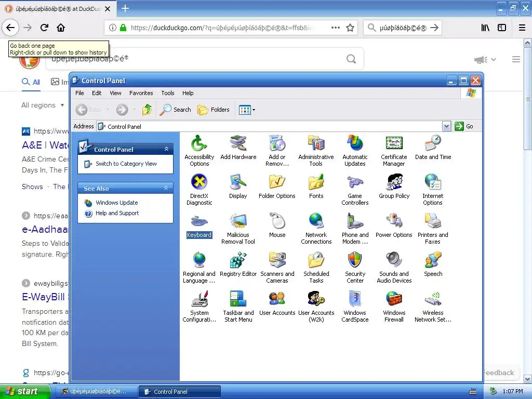
Task: Open Windows CardSpace icon
Action: pyautogui.click(x=355, y=307)
